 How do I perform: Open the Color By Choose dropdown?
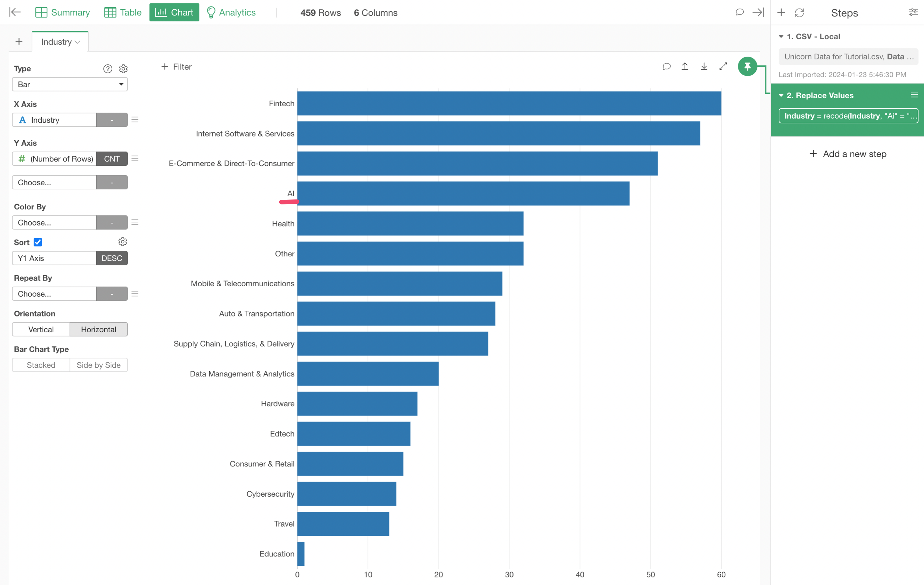click(54, 223)
